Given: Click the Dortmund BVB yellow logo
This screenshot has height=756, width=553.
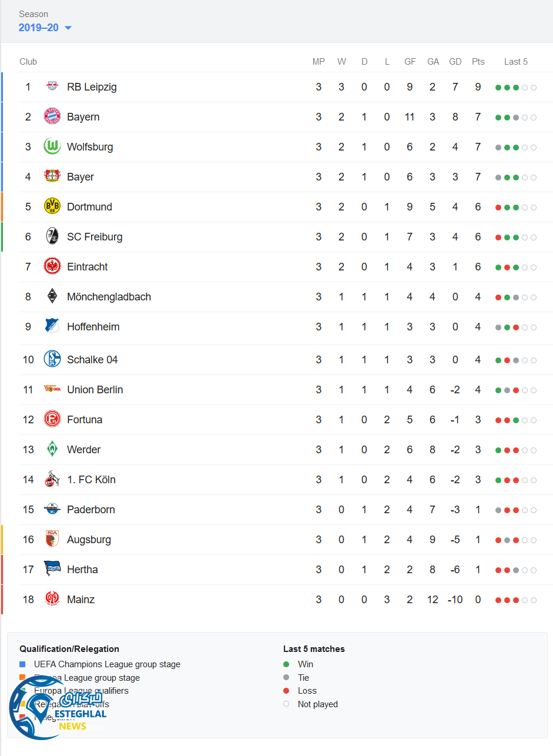Looking at the screenshot, I should (52, 206).
